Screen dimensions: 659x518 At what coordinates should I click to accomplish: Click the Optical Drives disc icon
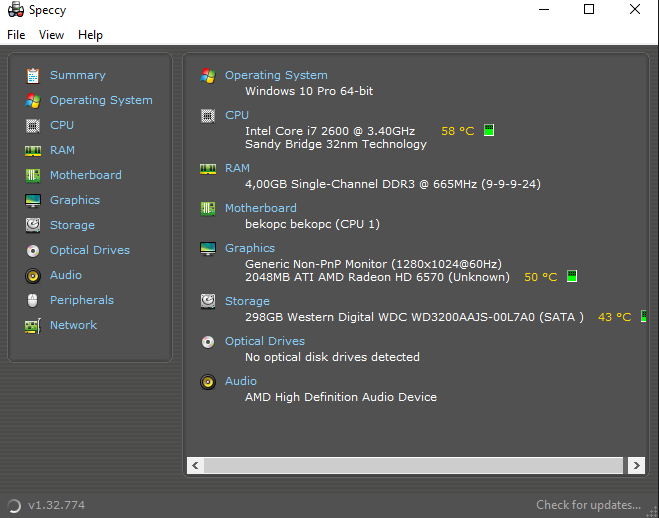pos(33,250)
